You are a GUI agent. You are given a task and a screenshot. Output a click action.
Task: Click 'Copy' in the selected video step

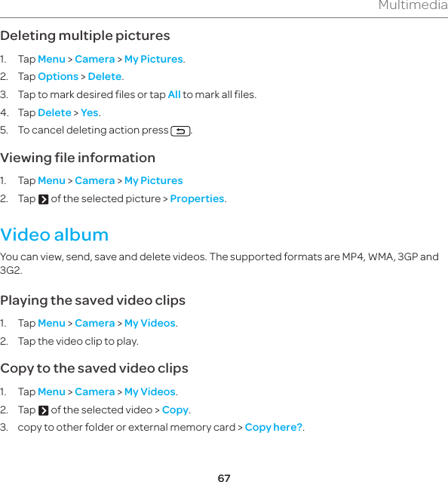tap(175, 410)
